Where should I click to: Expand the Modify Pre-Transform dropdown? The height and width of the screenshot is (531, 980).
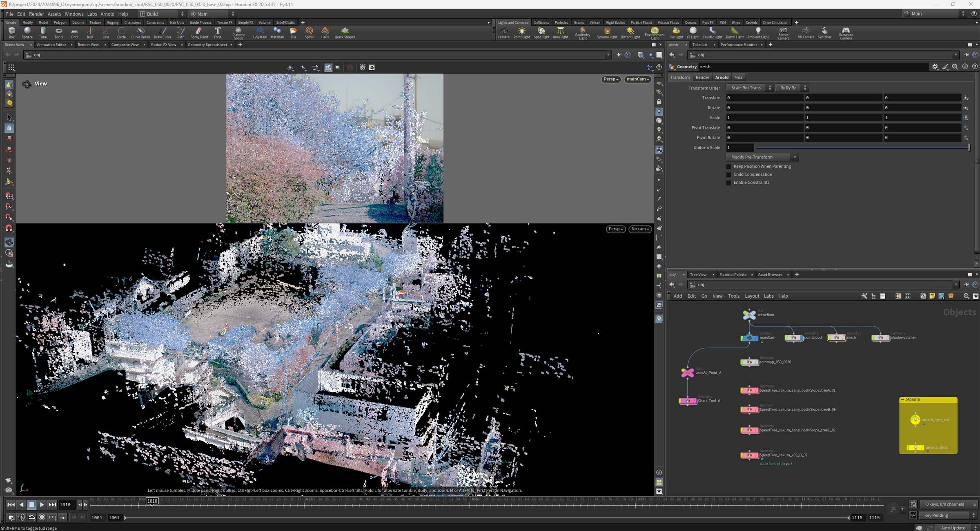click(762, 157)
